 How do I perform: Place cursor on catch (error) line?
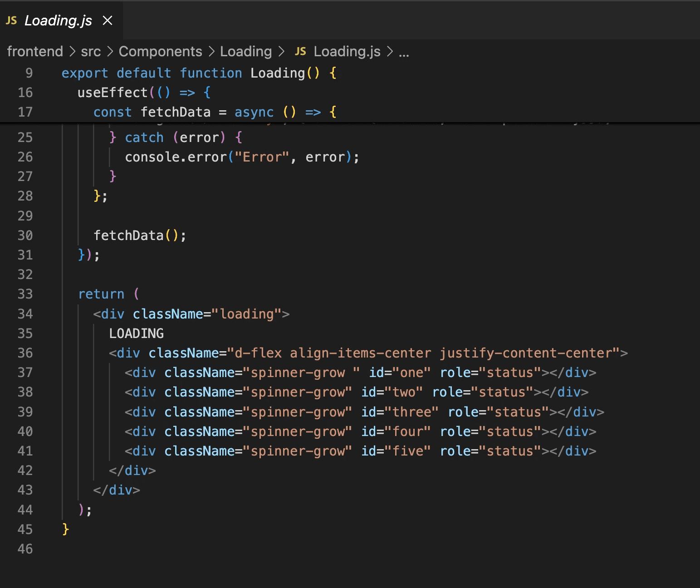click(x=176, y=137)
